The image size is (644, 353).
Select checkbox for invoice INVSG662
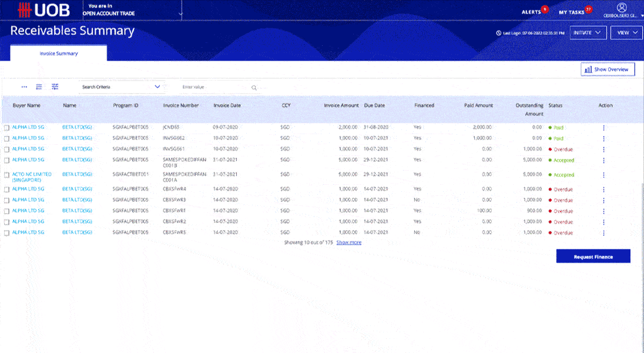7,139
